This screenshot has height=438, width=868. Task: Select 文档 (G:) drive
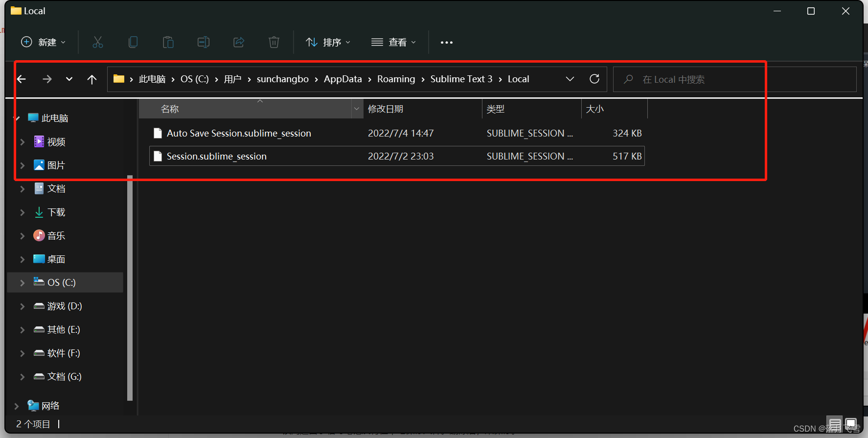(x=65, y=377)
